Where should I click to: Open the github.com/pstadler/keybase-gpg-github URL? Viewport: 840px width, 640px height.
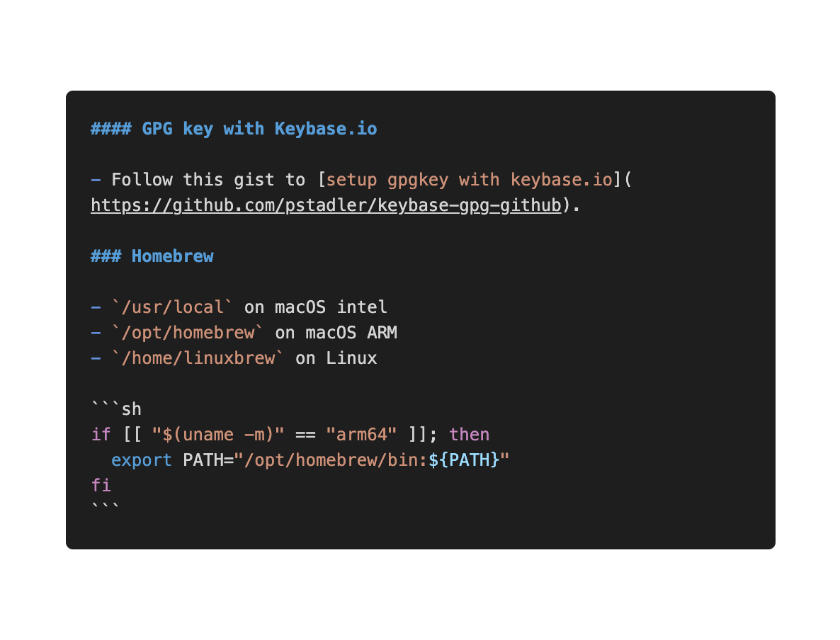[327, 205]
